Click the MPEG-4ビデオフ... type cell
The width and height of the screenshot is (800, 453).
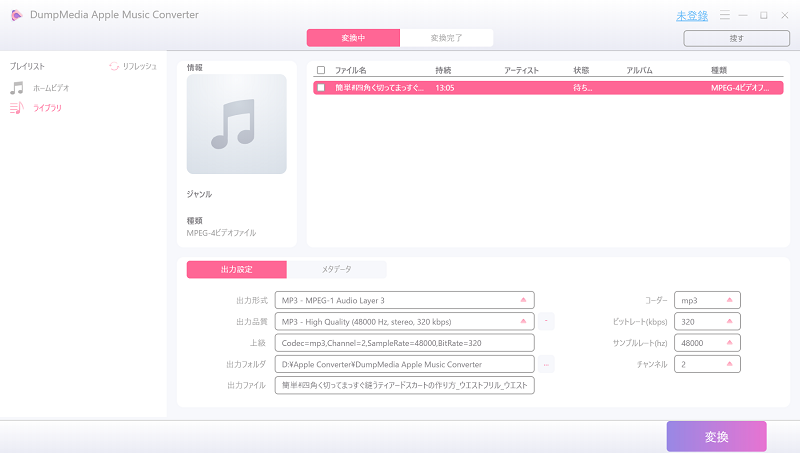(740, 88)
